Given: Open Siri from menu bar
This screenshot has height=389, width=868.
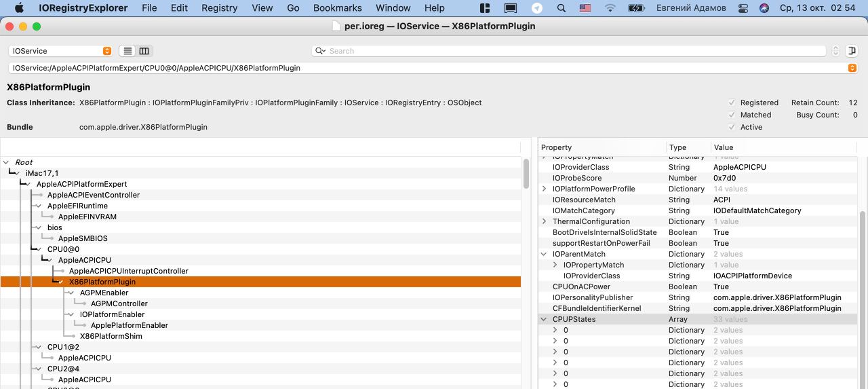Looking at the screenshot, I should click(764, 8).
